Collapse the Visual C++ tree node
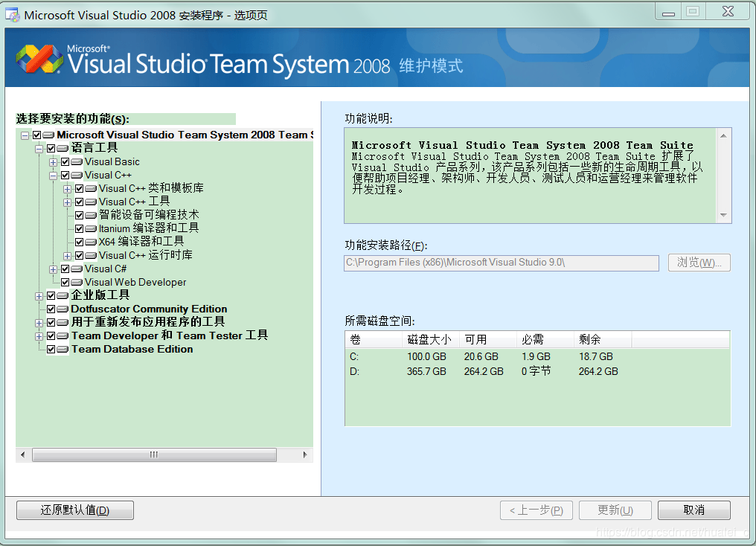Screen dimensions: 756x546 coord(52,175)
